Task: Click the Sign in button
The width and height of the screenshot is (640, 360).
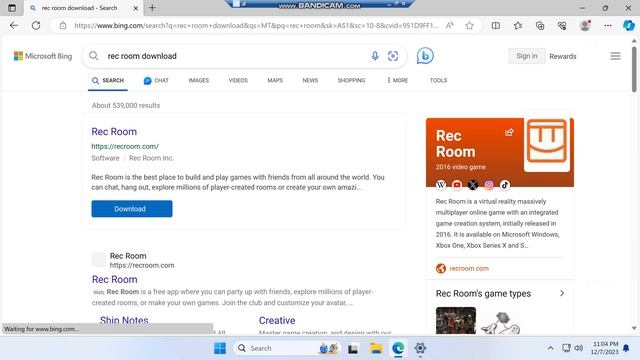Action: (x=527, y=56)
